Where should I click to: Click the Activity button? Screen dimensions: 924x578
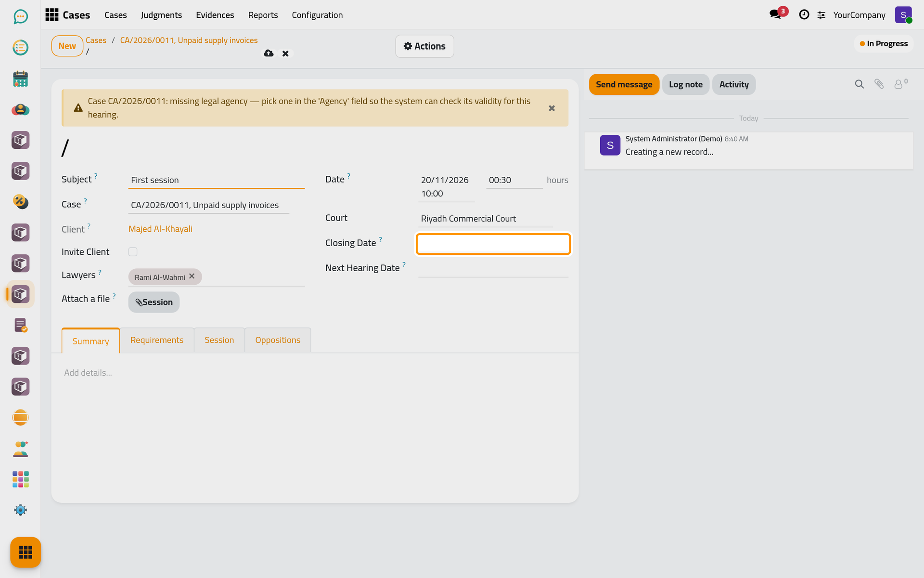pyautogui.click(x=733, y=84)
